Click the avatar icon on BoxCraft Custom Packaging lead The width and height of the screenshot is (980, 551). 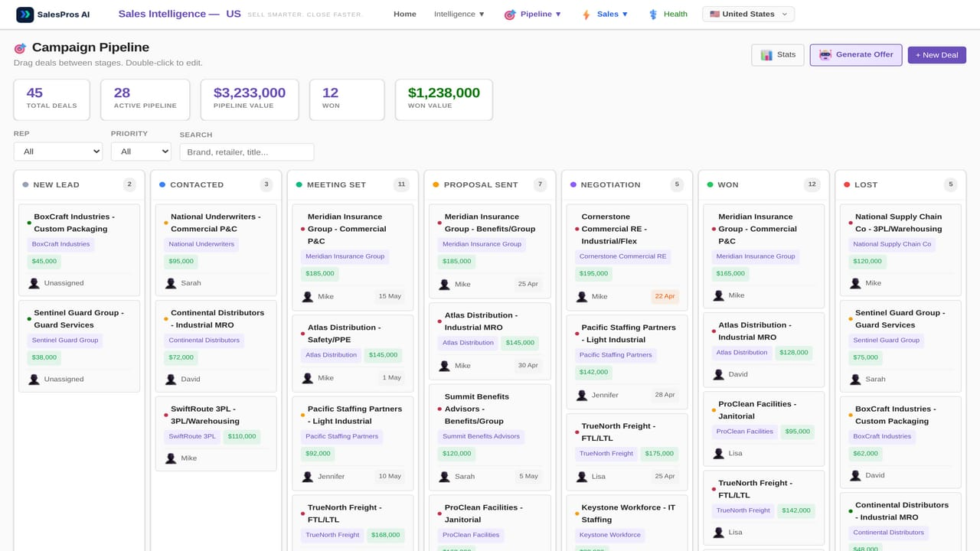[x=34, y=283]
